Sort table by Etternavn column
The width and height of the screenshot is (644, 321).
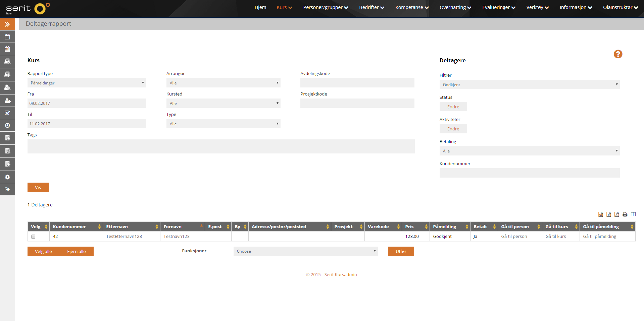[132, 227]
